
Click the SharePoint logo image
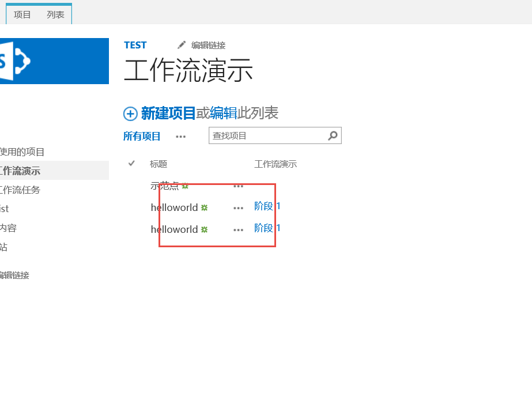[54, 61]
